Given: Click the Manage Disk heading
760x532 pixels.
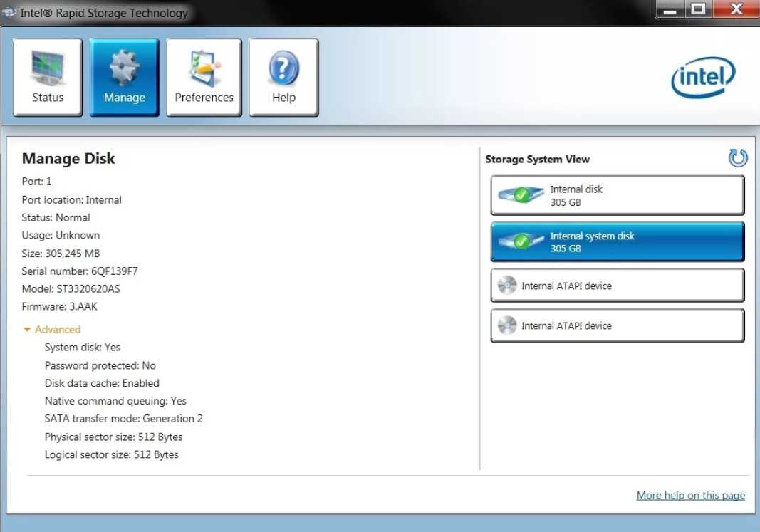Looking at the screenshot, I should point(68,158).
